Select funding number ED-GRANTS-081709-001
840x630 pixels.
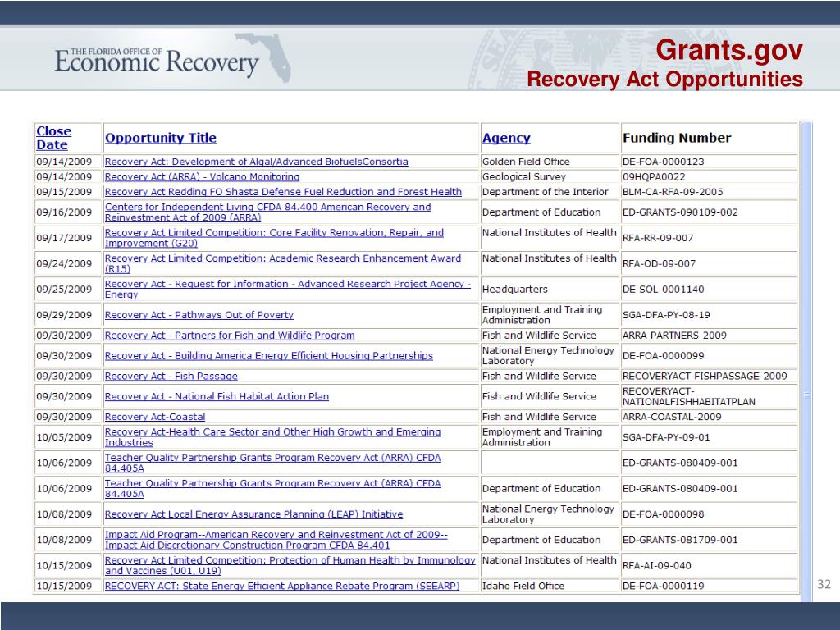point(680,540)
